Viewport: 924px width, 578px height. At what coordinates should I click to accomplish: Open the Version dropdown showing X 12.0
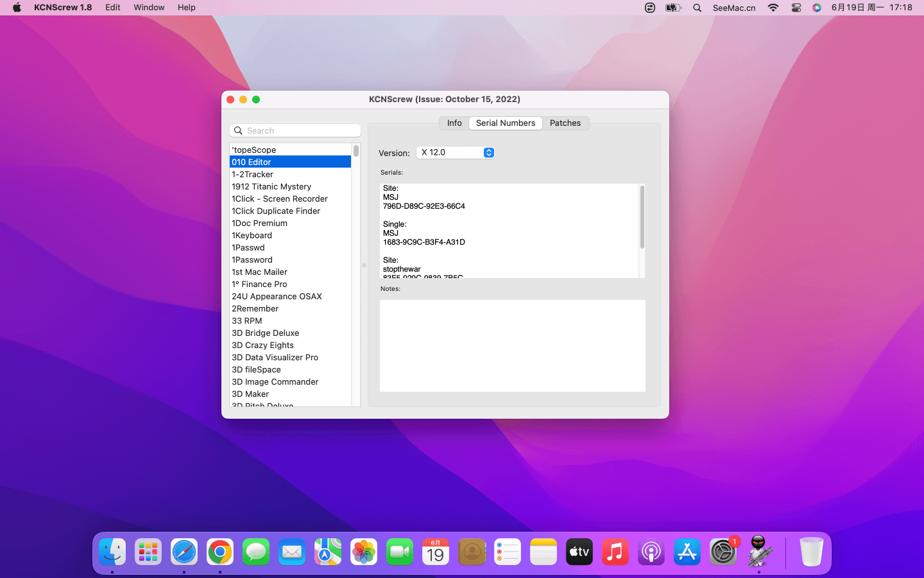click(456, 153)
